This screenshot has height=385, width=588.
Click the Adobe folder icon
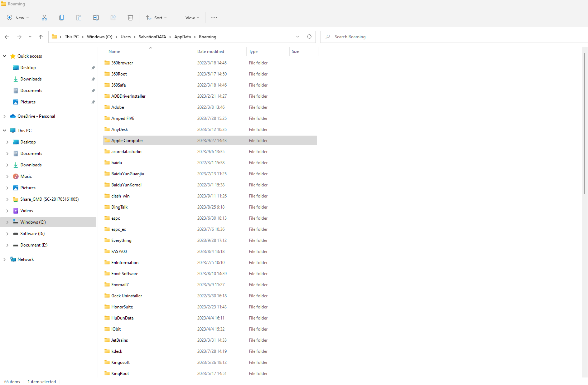[x=107, y=107]
